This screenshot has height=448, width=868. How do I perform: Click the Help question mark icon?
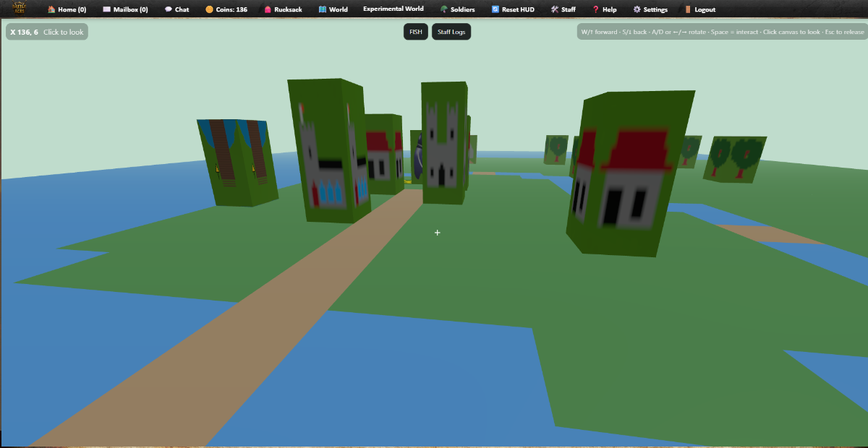click(x=595, y=9)
